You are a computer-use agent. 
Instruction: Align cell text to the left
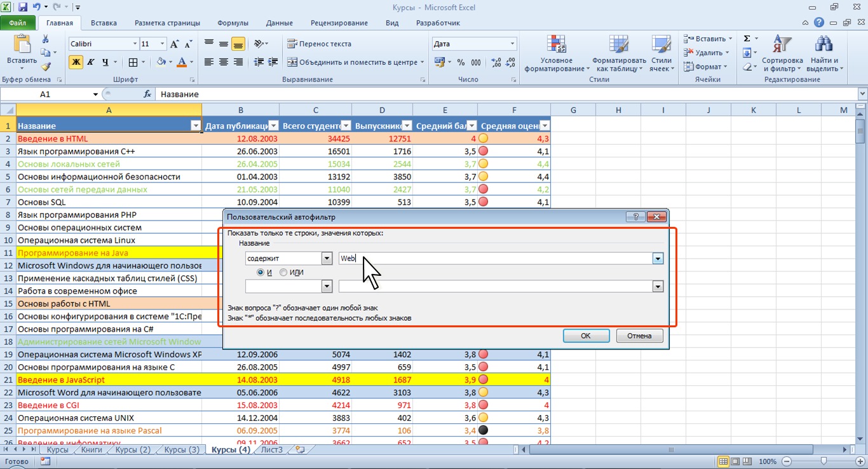209,62
